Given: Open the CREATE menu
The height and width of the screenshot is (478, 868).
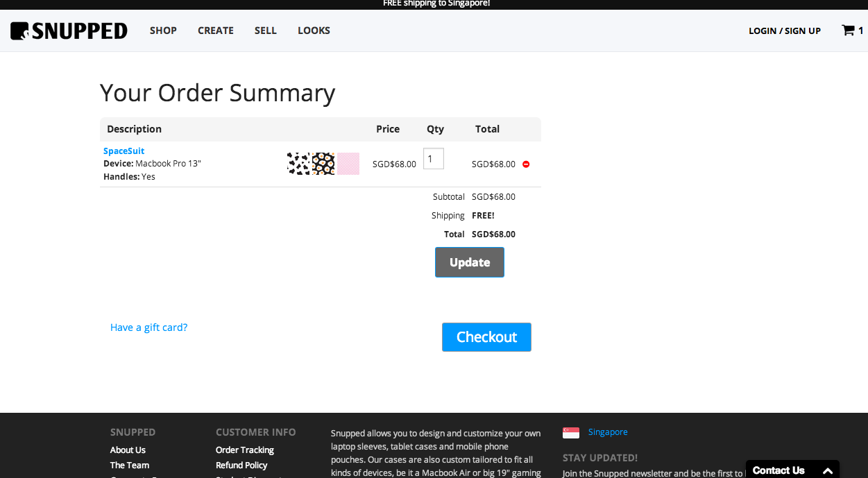Looking at the screenshot, I should point(216,31).
